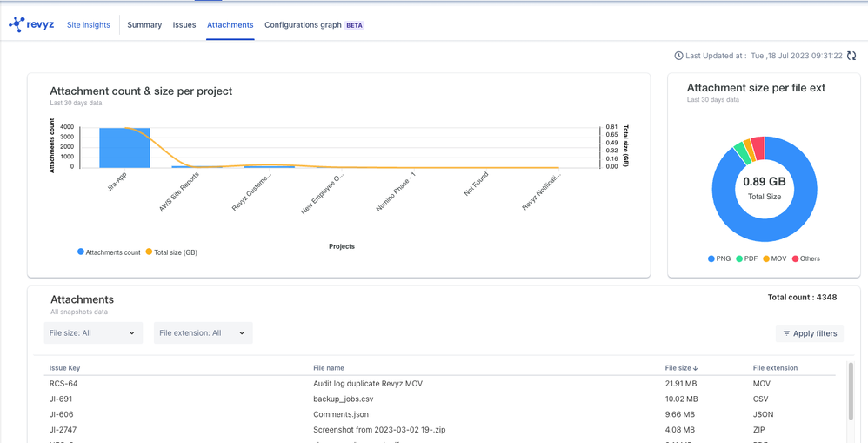This screenshot has width=868, height=443.
Task: Click the 21.91 MB file size cell
Action: 682,383
